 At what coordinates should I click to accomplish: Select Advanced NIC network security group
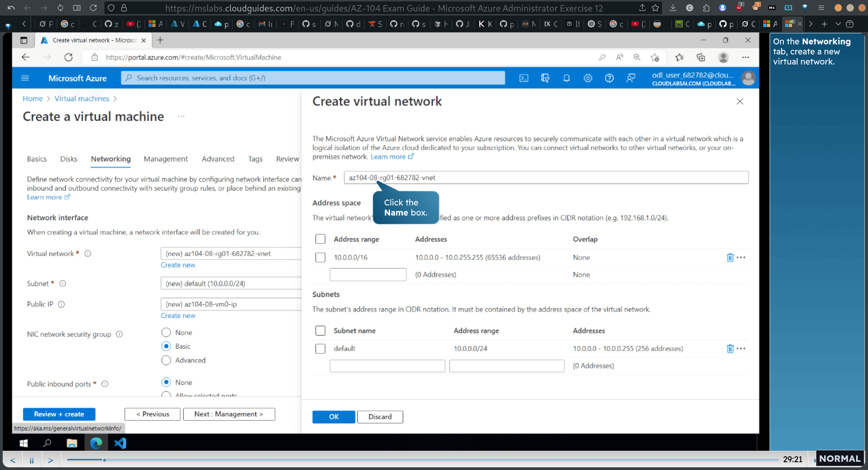(x=166, y=360)
